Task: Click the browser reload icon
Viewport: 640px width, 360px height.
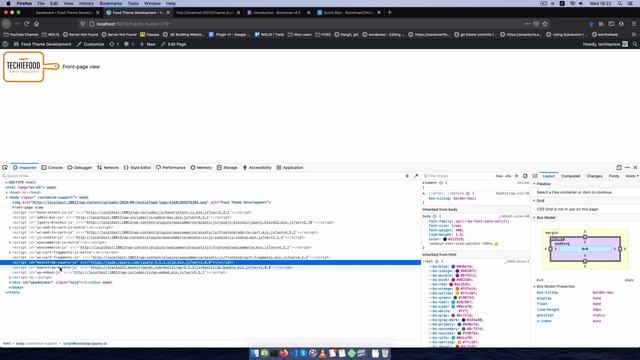Action: (27, 24)
